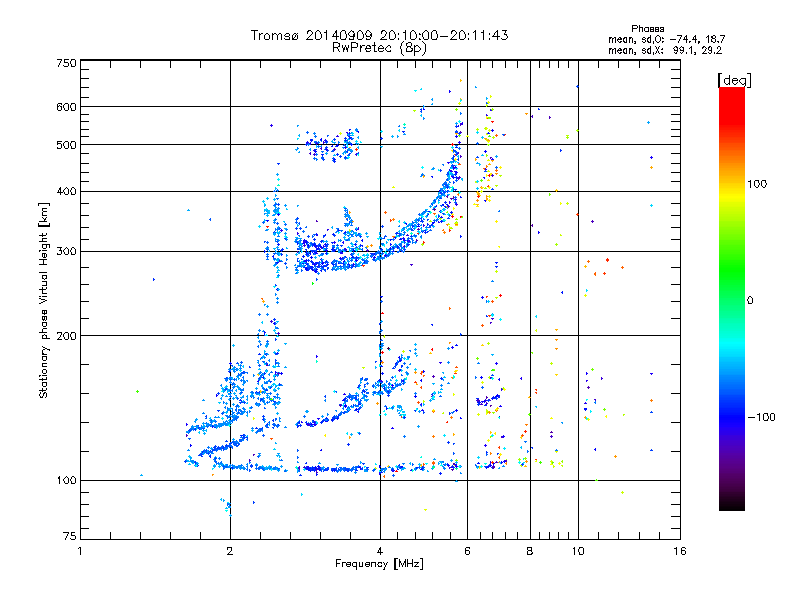Screen dimensions: 800x600
Task: Click the height-axis tick label "100"
Action: [66, 480]
